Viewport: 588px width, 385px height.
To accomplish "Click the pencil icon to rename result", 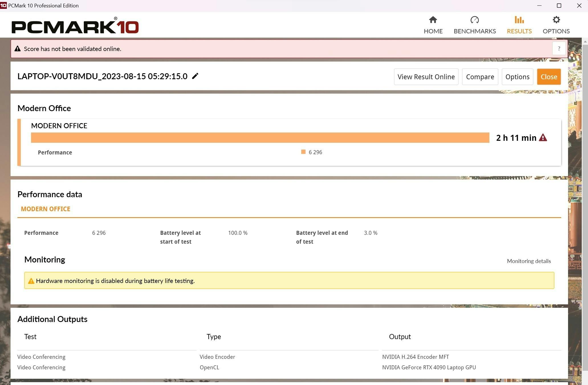I will (195, 76).
